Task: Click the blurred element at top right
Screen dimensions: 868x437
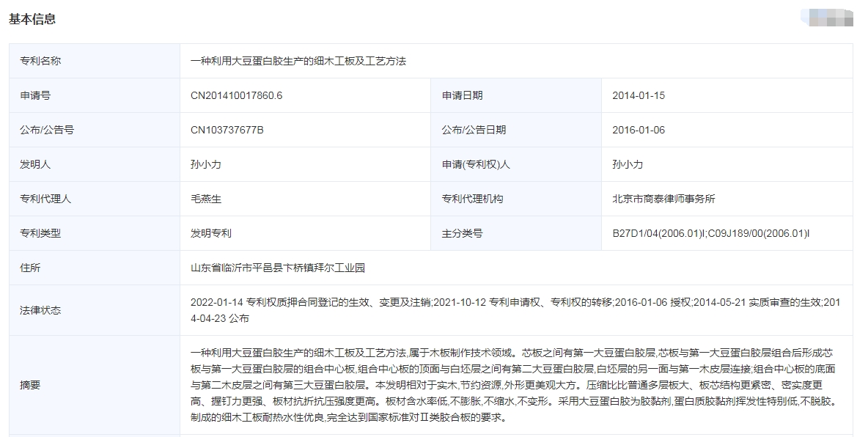Action: tap(828, 17)
